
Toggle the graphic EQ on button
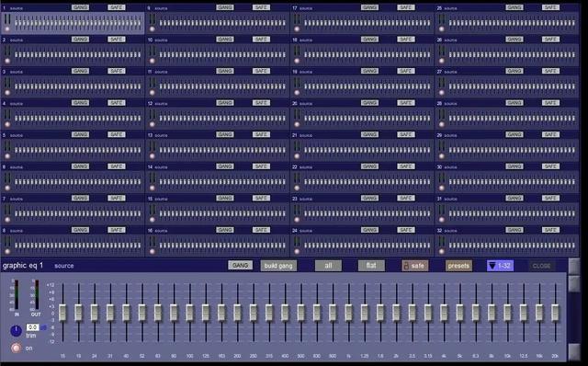pyautogui.click(x=16, y=348)
